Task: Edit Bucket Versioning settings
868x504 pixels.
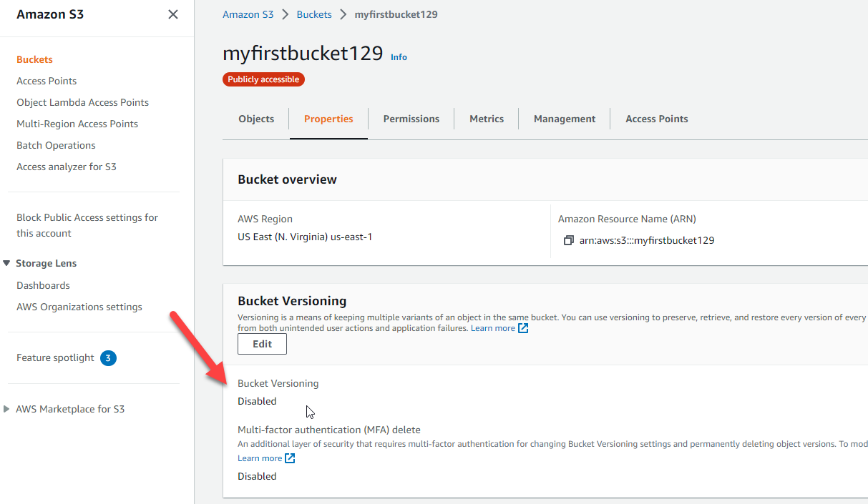Action: pos(262,344)
